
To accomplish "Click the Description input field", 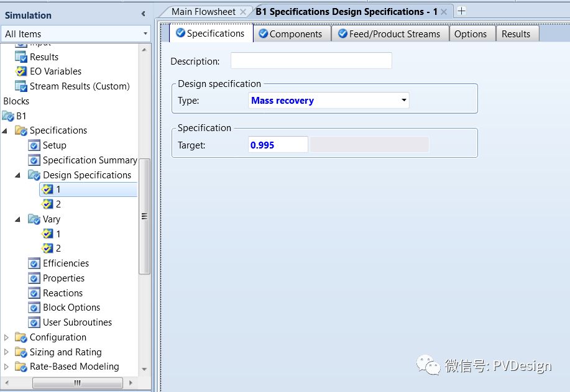I will coord(311,61).
